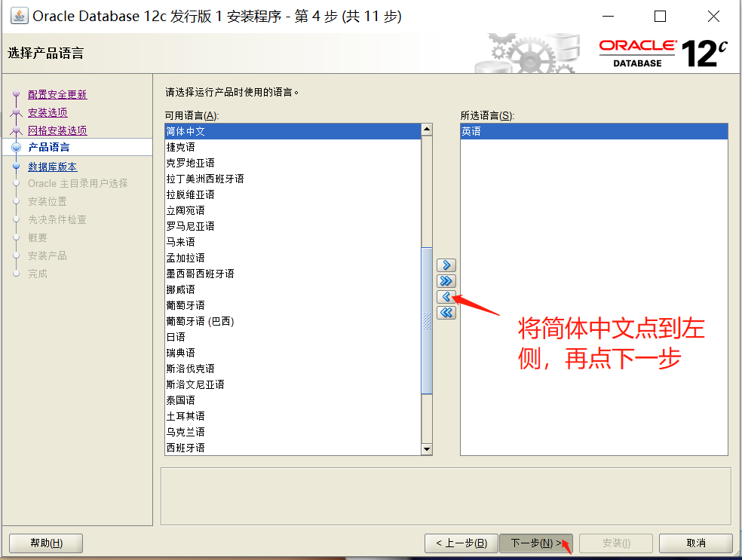Go to the 安装选项 step
This screenshot has width=742, height=560.
click(48, 112)
